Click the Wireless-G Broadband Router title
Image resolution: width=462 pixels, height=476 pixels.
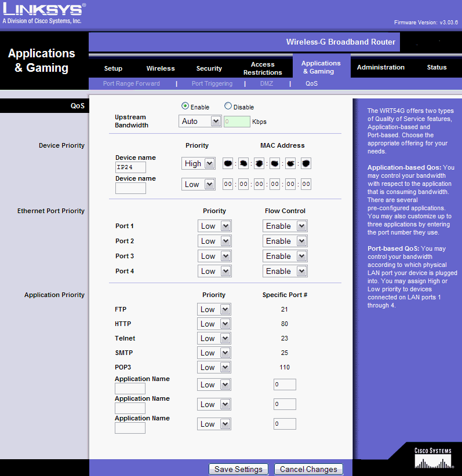tap(341, 42)
